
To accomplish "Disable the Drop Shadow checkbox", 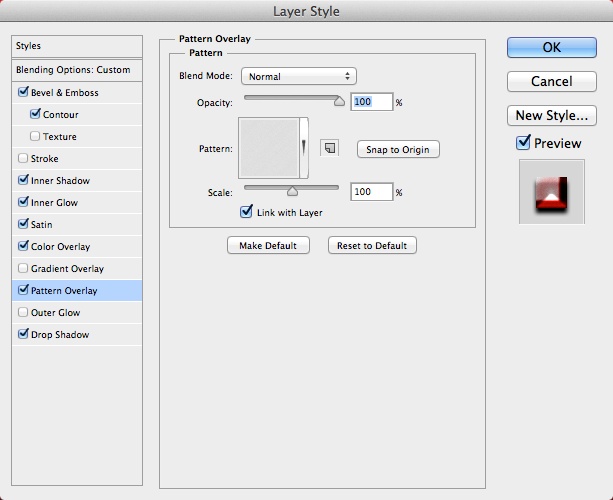I will 23,334.
